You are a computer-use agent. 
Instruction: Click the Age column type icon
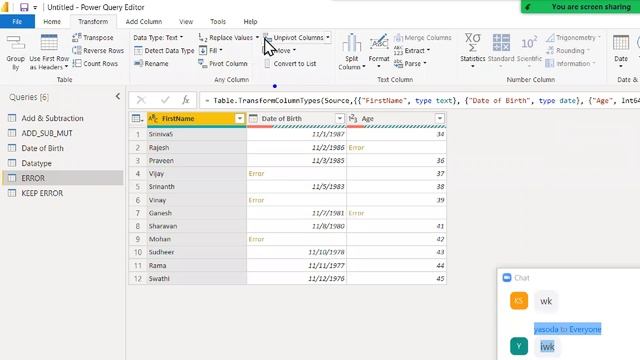click(x=353, y=118)
